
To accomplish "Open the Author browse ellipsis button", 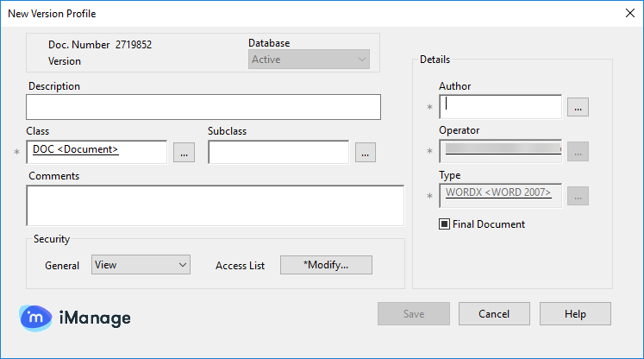I will click(578, 107).
